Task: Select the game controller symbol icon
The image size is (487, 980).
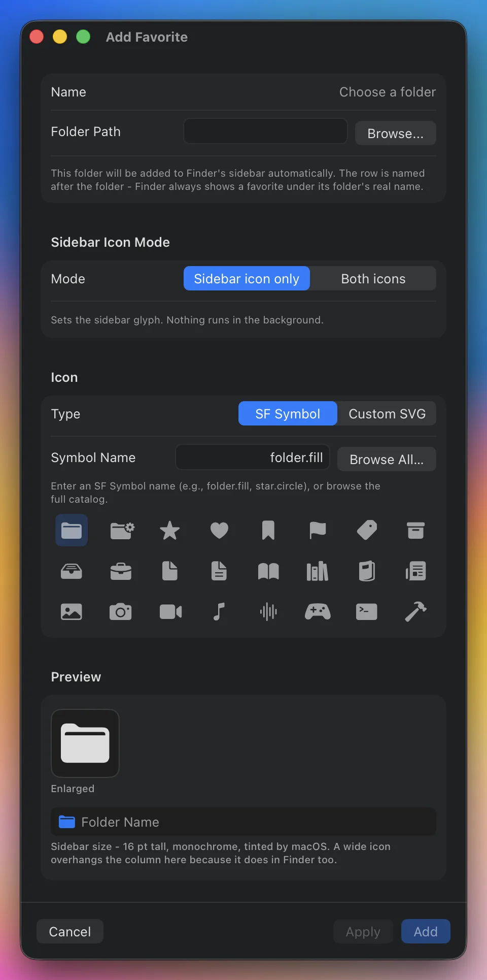Action: (318, 612)
